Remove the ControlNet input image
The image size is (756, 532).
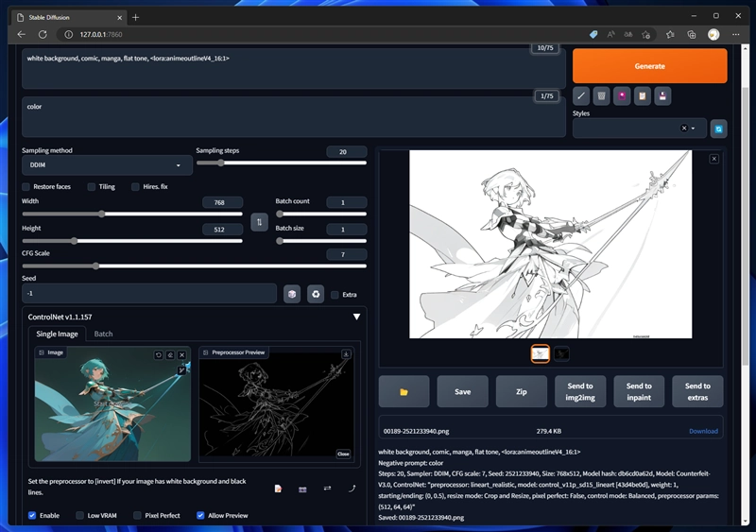(x=181, y=354)
